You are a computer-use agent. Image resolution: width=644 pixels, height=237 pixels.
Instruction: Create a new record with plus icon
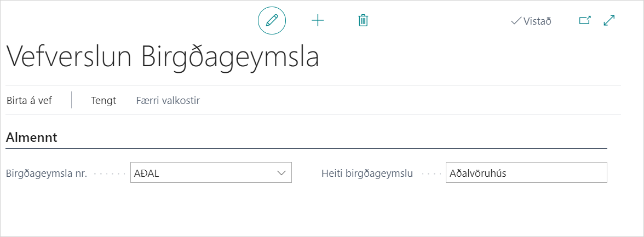[318, 21]
